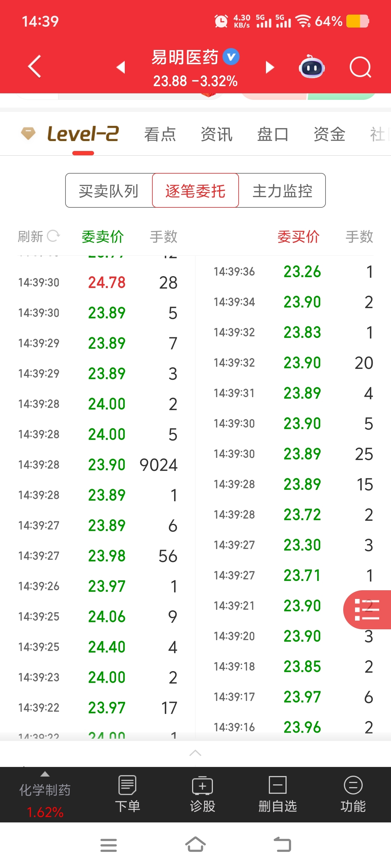Tap the Android home navigation button
Screen dimensions: 391x868
[195, 844]
